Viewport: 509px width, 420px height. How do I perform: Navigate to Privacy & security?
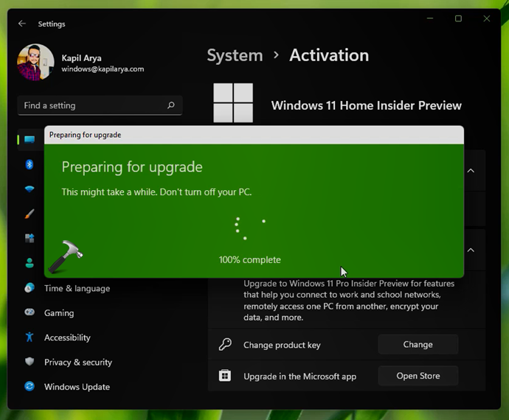click(78, 362)
